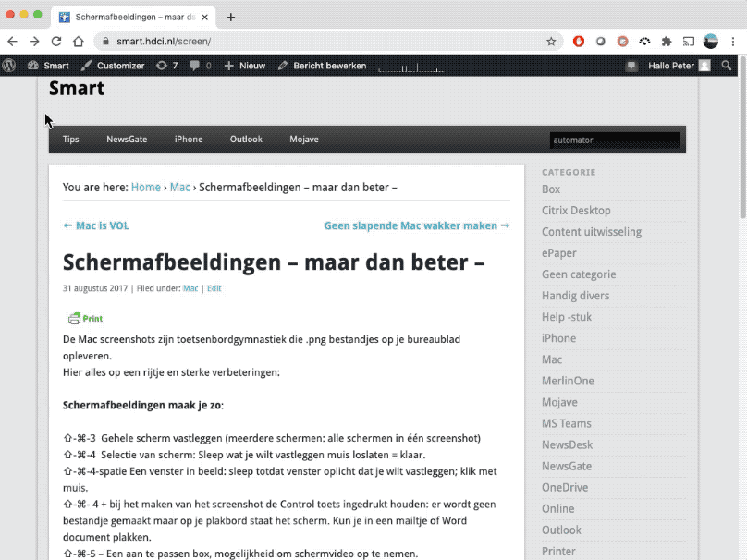Click the site search field containing automator
Screen dimensions: 747x560
[614, 140]
